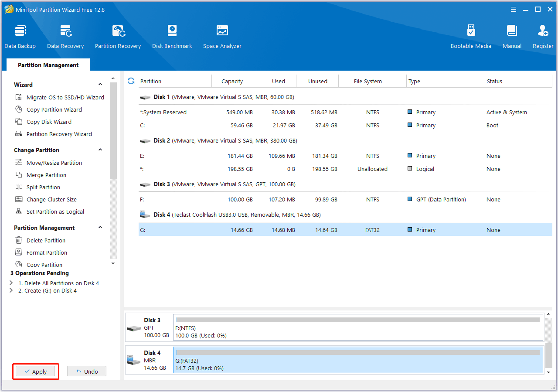Select G:(FAT32) block in disk map
558x392 pixels.
click(x=358, y=360)
